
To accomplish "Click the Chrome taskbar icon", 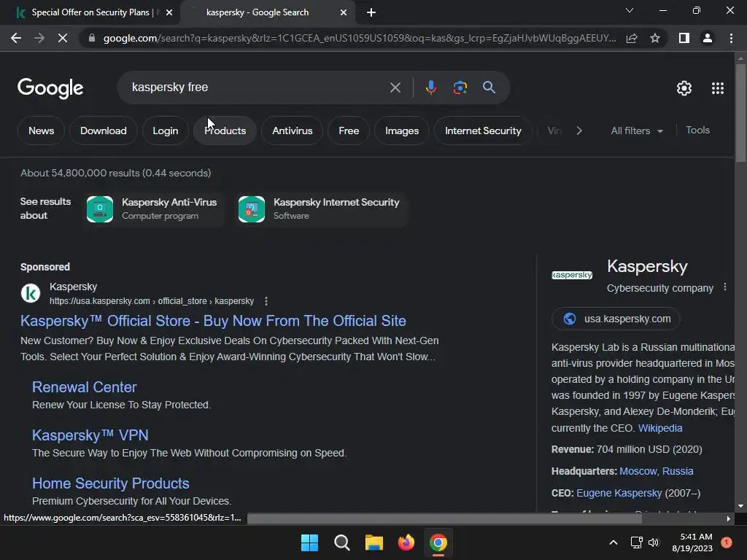I will 438,542.
